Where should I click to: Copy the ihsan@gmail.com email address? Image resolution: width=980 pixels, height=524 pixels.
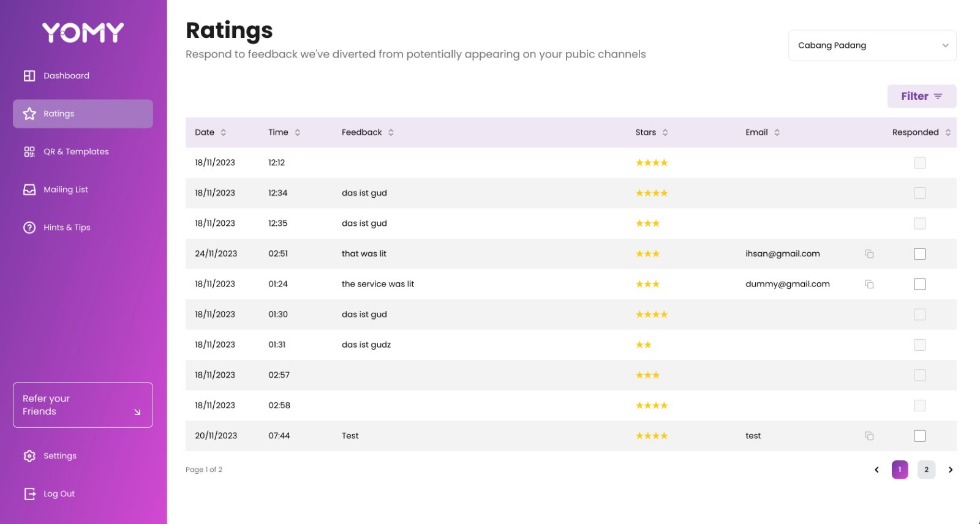(x=869, y=254)
